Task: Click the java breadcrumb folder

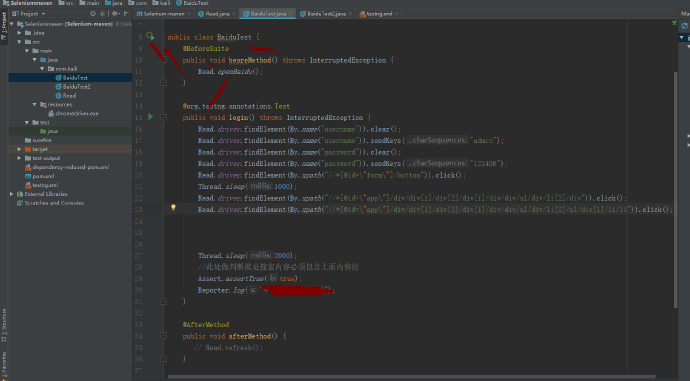Action: point(114,3)
